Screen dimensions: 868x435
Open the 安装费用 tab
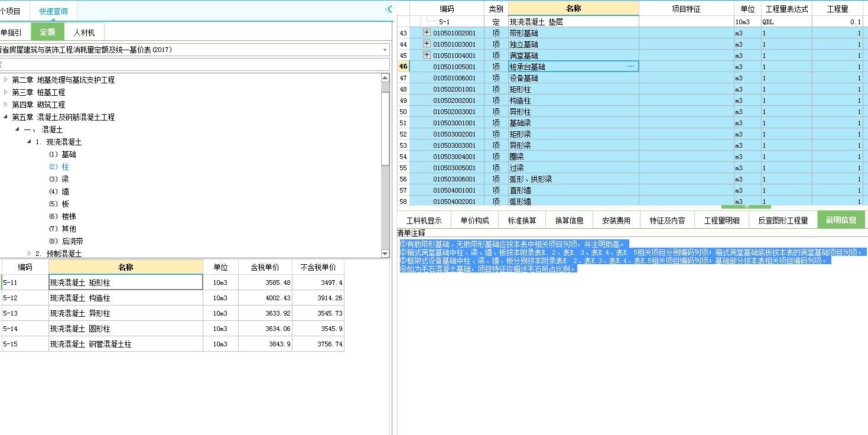tap(616, 220)
